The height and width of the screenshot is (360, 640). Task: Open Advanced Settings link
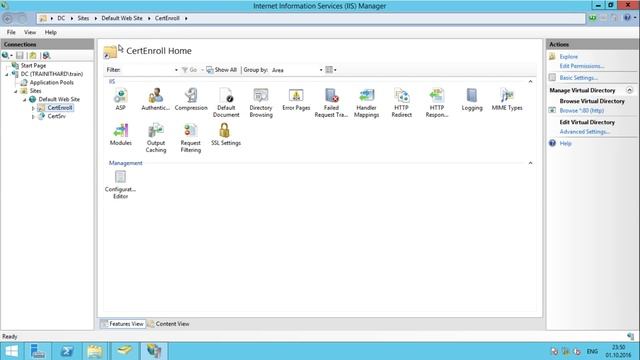coord(584,132)
